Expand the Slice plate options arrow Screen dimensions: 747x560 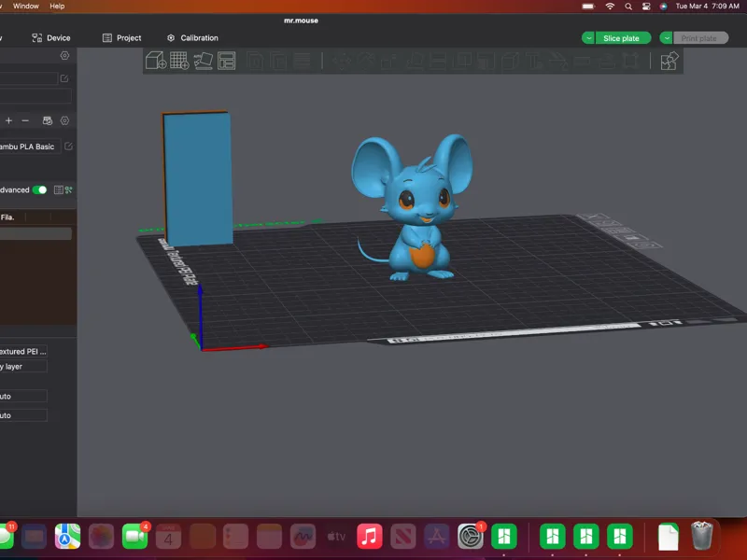click(588, 38)
